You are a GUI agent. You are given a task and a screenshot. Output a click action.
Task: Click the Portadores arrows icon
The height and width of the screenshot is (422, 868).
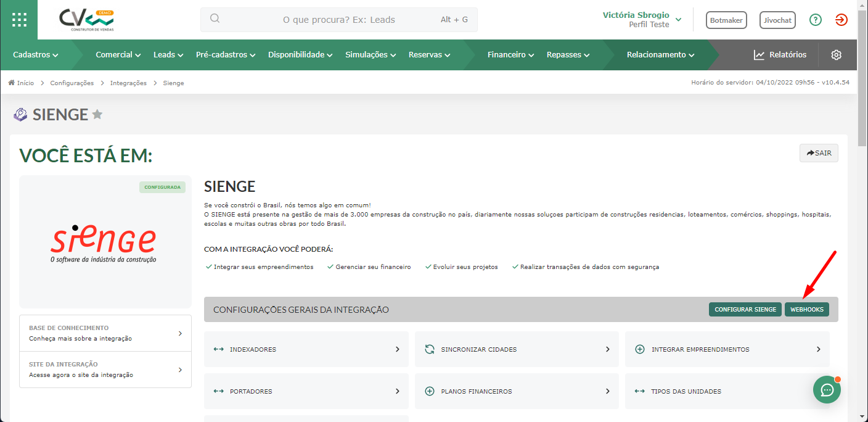click(x=218, y=391)
